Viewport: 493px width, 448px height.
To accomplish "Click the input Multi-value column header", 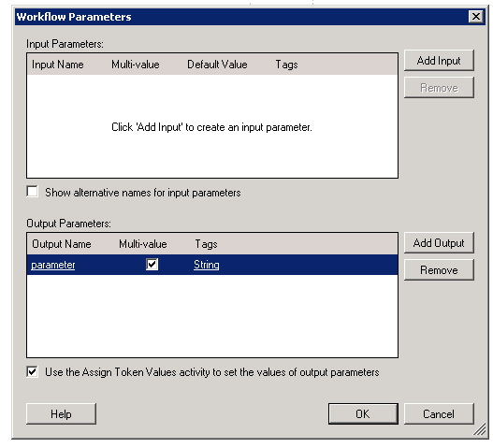I will click(136, 65).
